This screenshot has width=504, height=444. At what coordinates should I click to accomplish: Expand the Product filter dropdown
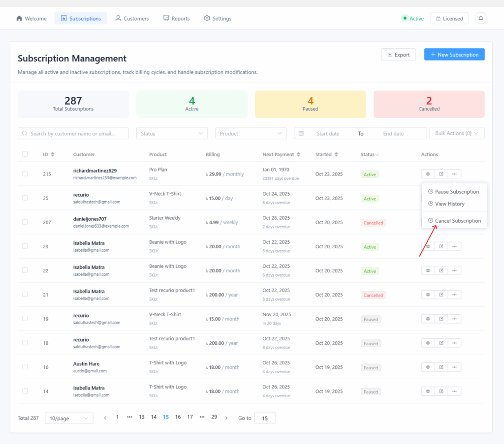tap(251, 133)
